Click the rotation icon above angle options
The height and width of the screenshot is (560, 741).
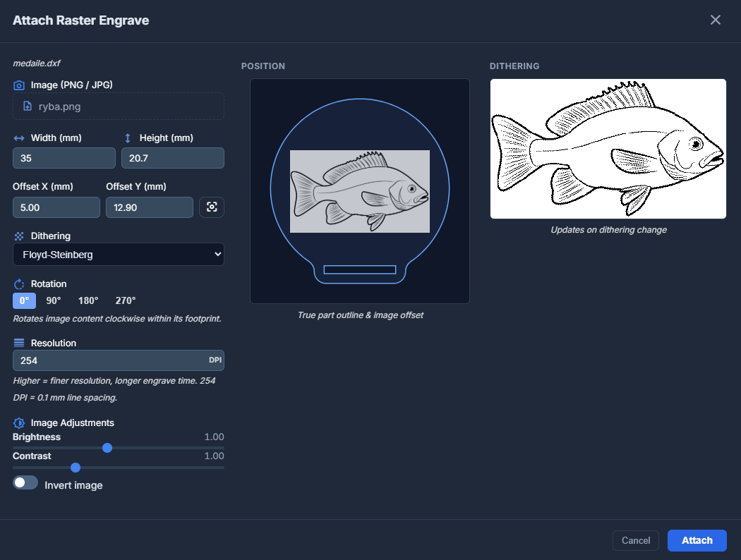[19, 284]
